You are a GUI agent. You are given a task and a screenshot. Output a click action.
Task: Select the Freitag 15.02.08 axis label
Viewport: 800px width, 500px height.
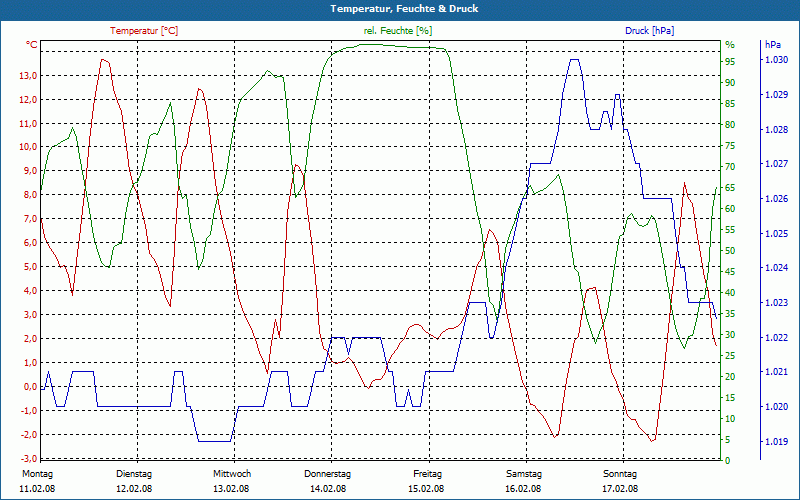point(426,481)
